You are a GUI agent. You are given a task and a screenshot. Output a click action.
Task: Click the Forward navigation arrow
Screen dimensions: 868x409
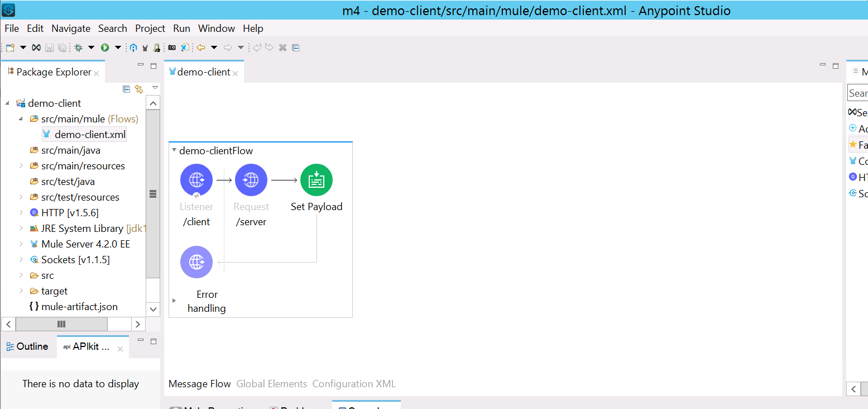(228, 48)
